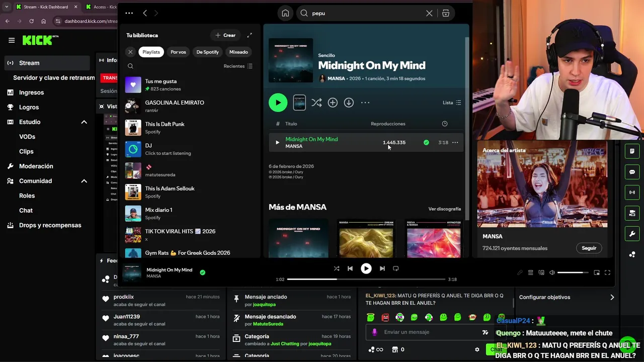Download the Midnight On My Mind single
Screen dimensions: 644x362
(x=349, y=103)
